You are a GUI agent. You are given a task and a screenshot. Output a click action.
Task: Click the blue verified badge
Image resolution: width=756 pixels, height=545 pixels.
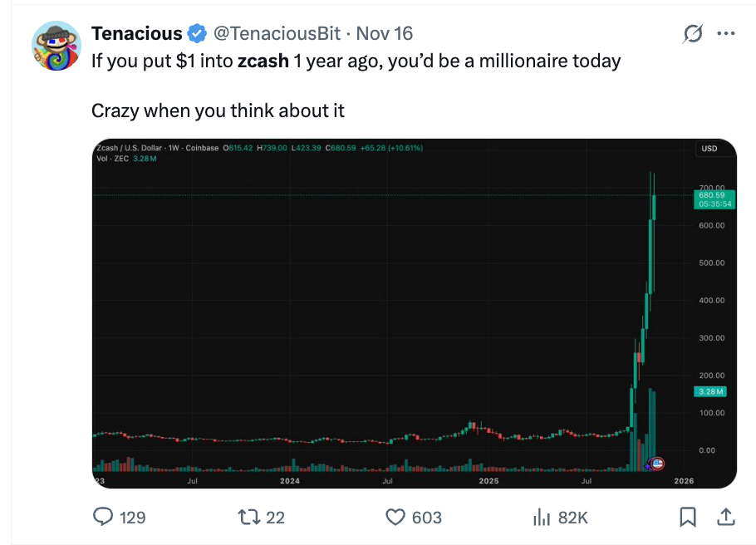point(196,33)
